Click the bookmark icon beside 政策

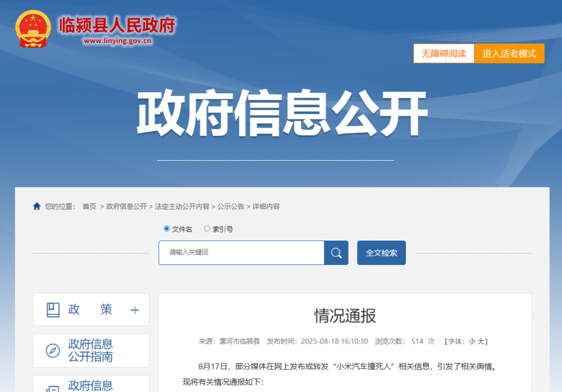54,309
